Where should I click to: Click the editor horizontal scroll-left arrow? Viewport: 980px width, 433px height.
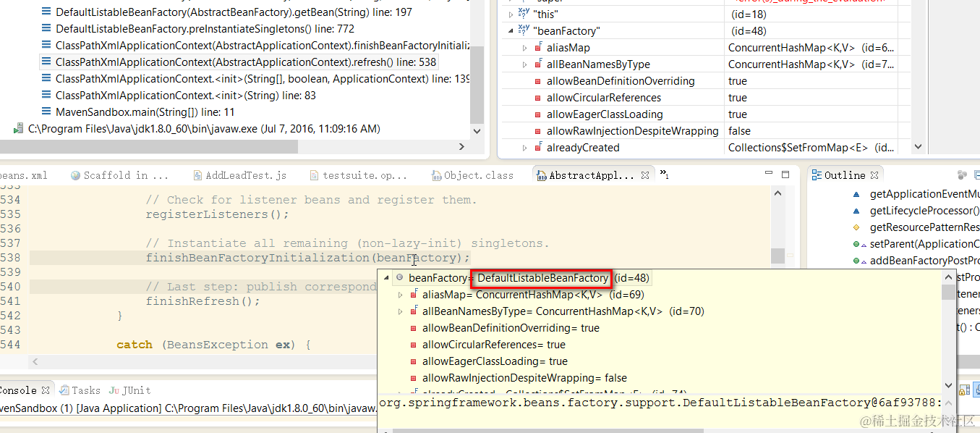point(35,361)
